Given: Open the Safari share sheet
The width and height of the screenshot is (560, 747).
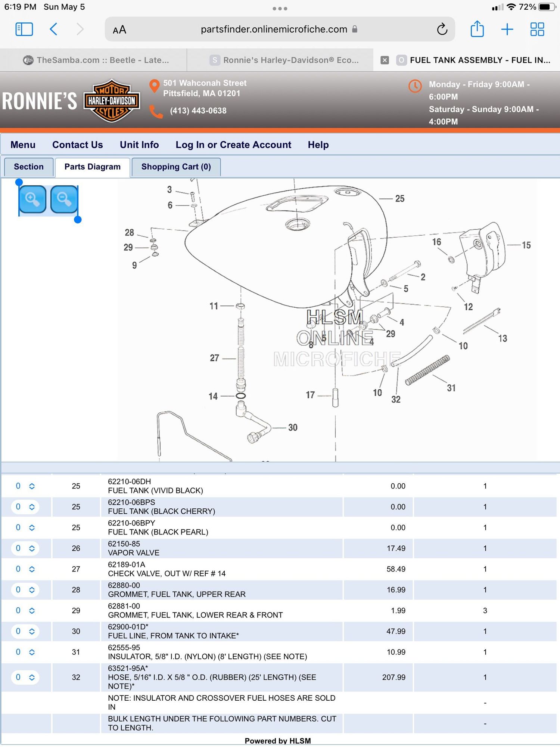Looking at the screenshot, I should point(477,29).
